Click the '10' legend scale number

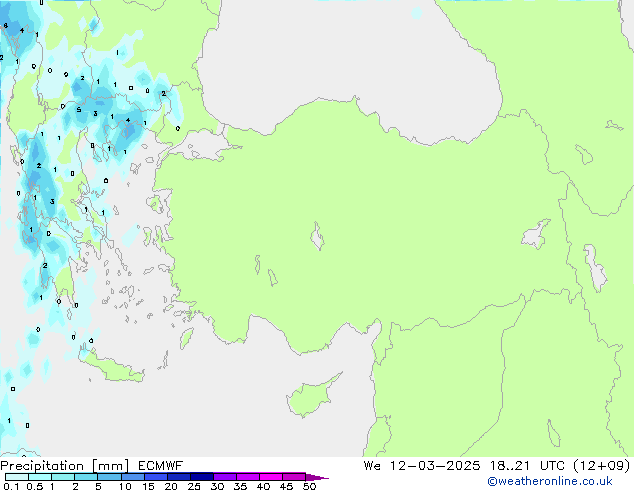(x=125, y=486)
